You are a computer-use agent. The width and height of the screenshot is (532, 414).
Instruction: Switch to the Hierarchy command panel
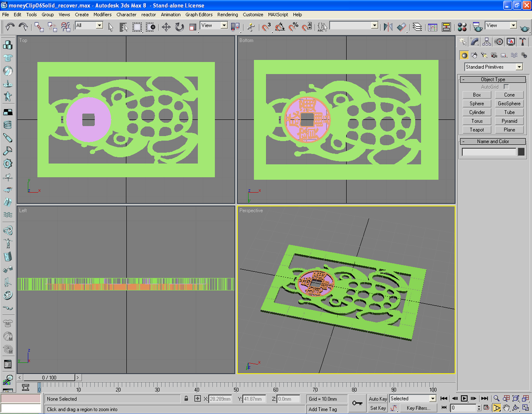[487, 42]
